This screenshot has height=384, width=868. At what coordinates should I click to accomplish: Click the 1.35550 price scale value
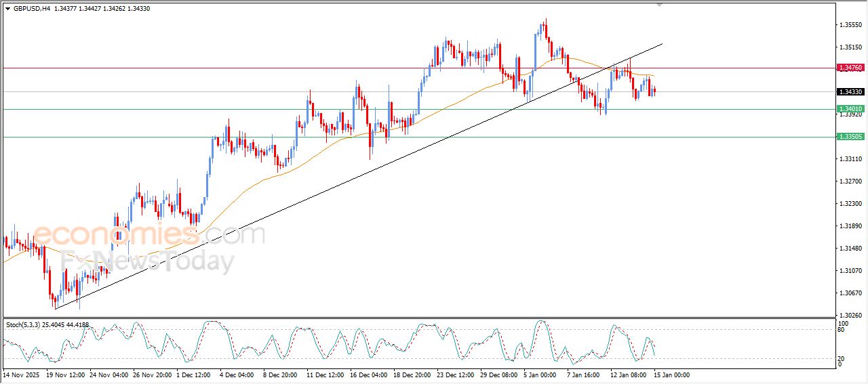(x=850, y=25)
